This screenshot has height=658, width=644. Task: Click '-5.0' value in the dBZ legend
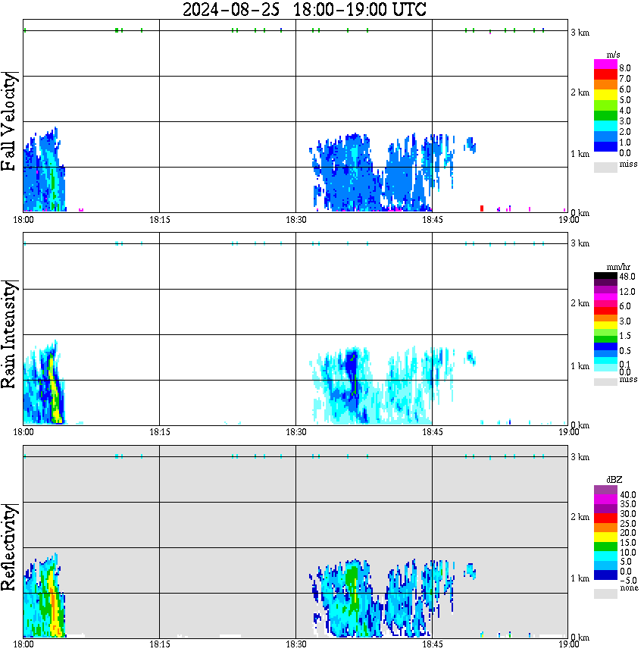click(628, 581)
